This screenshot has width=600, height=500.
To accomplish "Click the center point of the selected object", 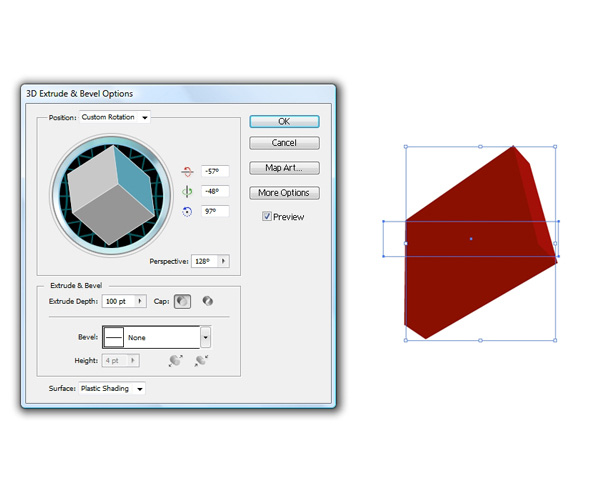I will point(471,239).
